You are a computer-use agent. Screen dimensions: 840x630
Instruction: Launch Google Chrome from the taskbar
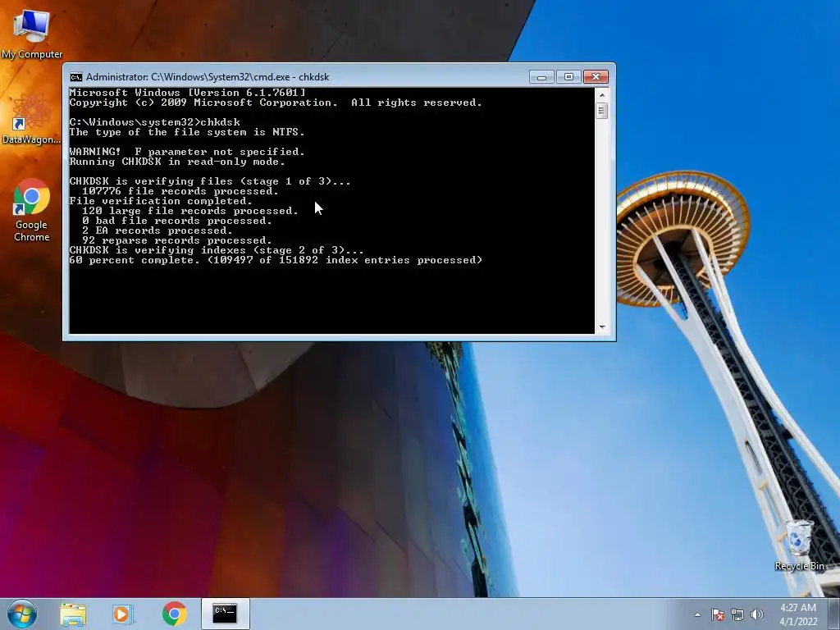point(174,614)
